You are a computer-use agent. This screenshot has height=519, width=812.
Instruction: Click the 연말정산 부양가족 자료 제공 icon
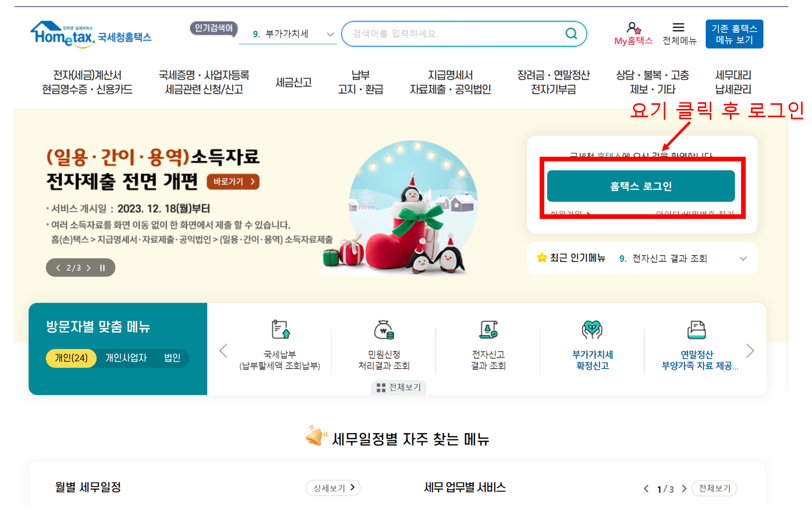click(x=696, y=329)
